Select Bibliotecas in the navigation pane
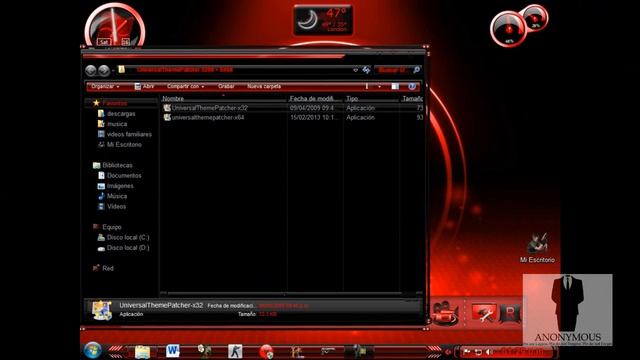Viewport: 640px width, 360px height. coord(117,165)
